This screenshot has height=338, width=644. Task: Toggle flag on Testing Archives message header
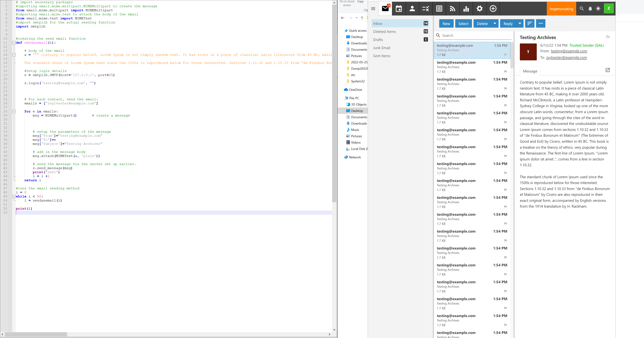[608, 37]
